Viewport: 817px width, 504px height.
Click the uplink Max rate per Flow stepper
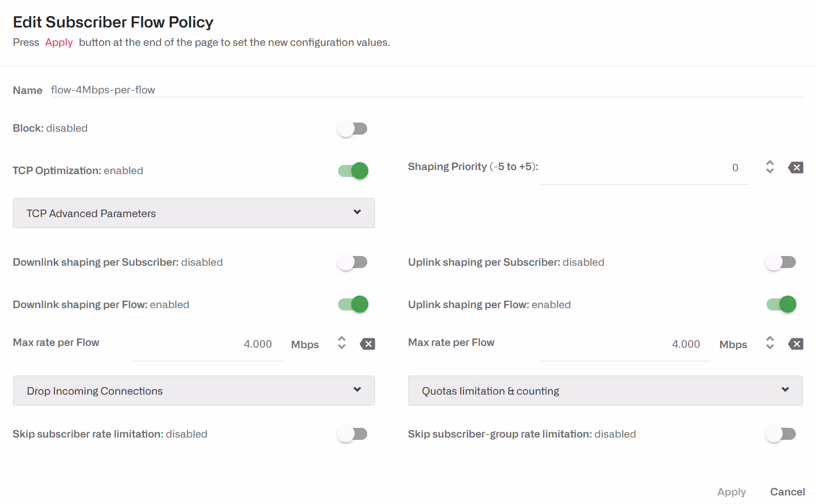[770, 343]
